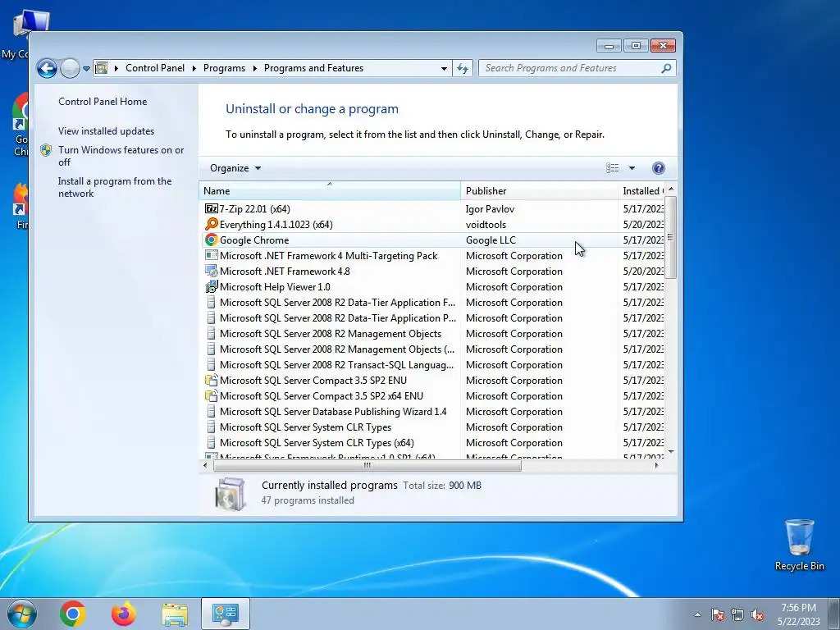This screenshot has width=840, height=630.
Task: Click the Igor Pavlov publisher cell
Action: pyautogui.click(x=490, y=209)
